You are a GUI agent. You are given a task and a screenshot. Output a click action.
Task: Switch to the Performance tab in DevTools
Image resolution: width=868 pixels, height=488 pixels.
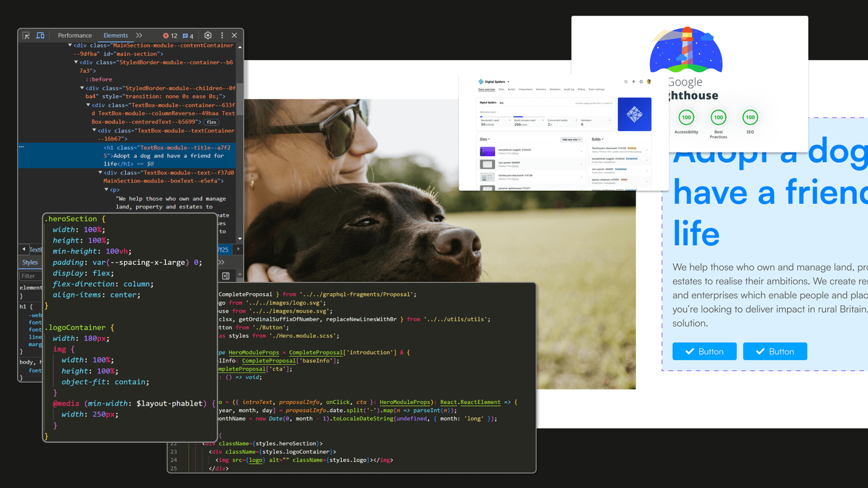[x=75, y=36]
